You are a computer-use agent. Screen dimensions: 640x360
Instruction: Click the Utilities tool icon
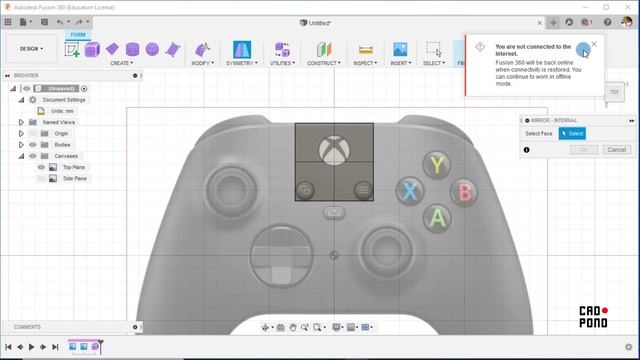pos(282,50)
